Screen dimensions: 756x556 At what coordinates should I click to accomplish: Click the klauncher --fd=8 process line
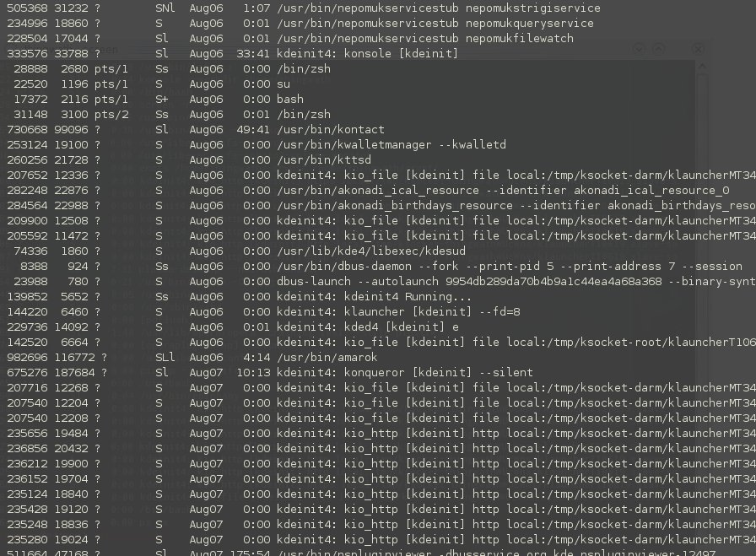pos(263,312)
